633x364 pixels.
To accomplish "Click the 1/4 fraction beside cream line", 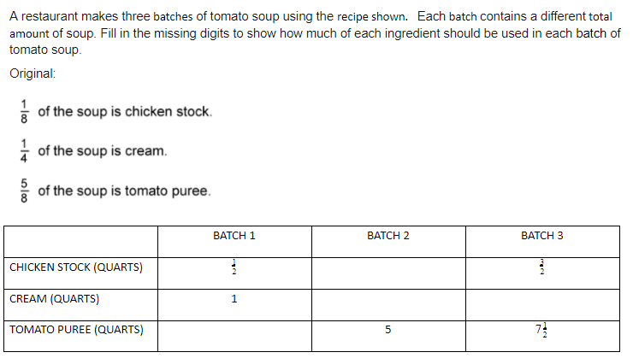I will 25,151.
